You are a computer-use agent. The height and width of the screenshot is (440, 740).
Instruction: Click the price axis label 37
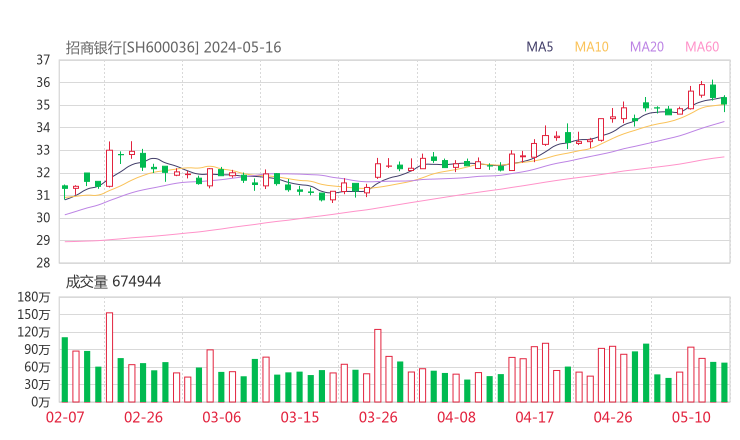click(43, 60)
